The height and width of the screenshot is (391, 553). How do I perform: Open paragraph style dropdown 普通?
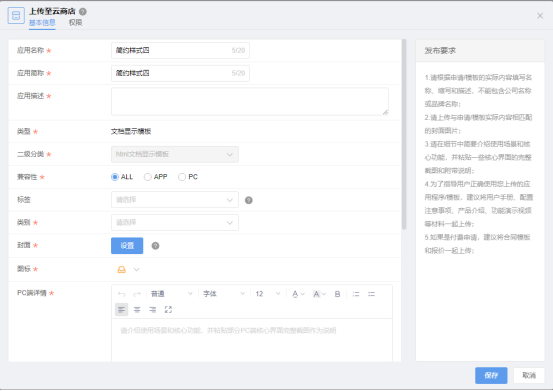171,294
